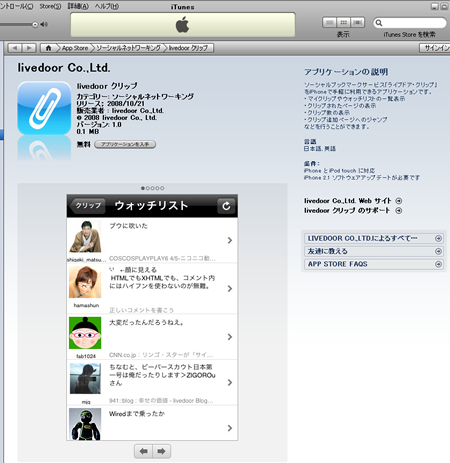Click the refresh icon in screenshot header
The height and width of the screenshot is (463, 450).
pyautogui.click(x=226, y=206)
